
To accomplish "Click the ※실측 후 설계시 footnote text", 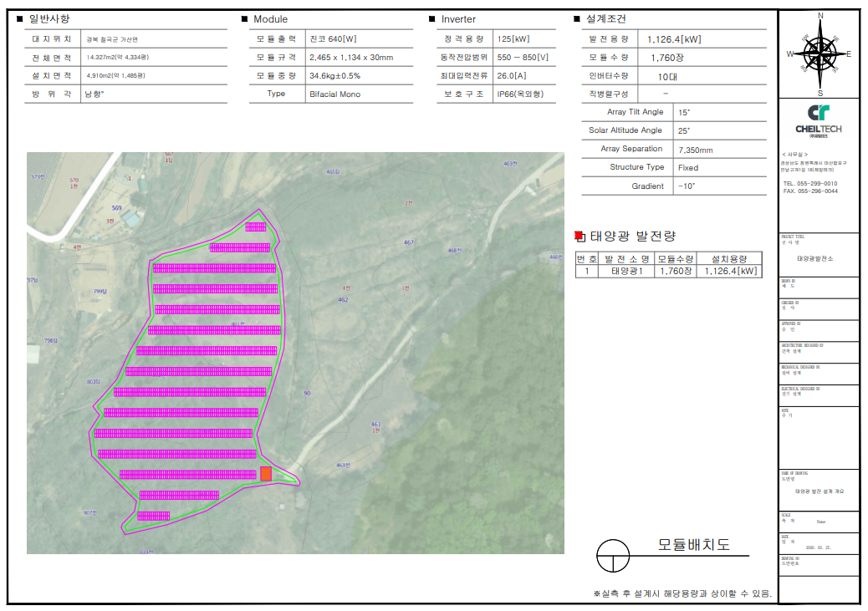I will coord(682,593).
